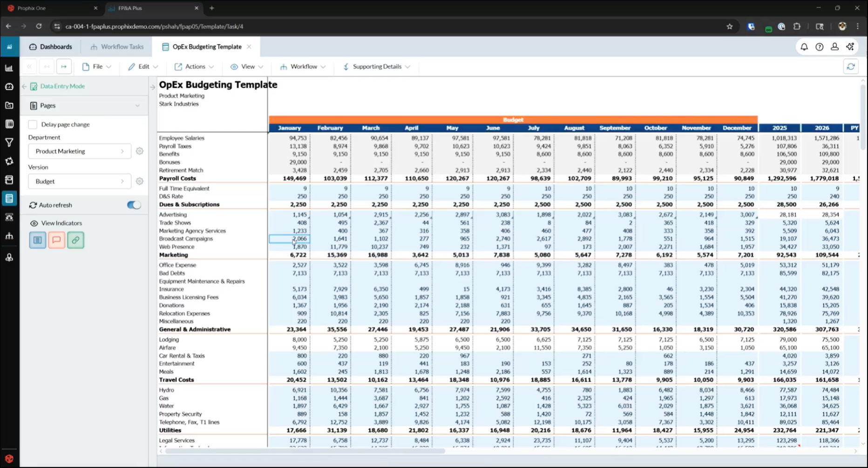
Task: Select the filter funnel icon in sidebar
Action: (9, 142)
